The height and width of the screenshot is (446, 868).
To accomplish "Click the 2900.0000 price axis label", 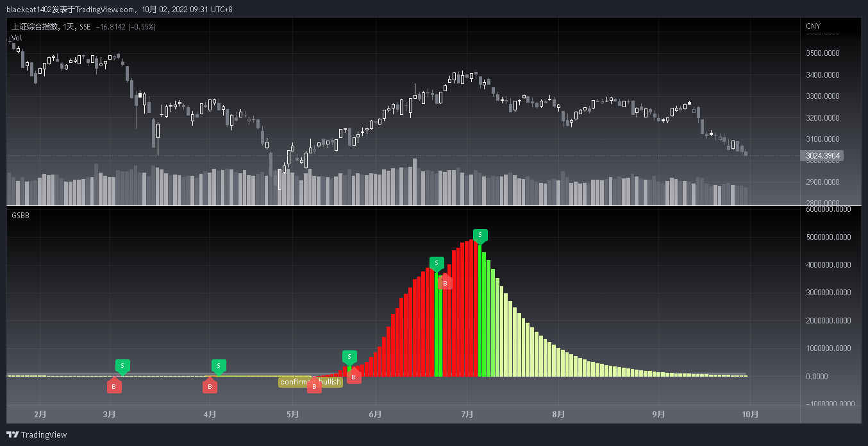I will pos(822,182).
